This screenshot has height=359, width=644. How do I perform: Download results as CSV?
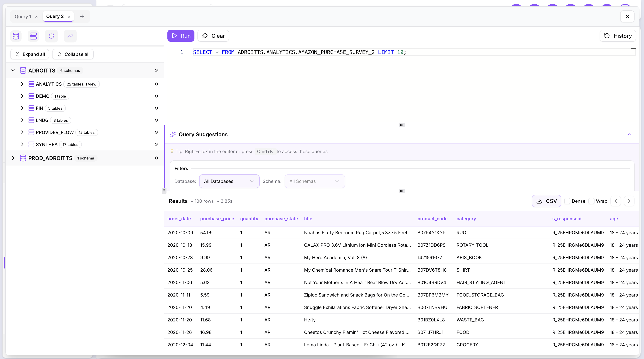coord(546,201)
